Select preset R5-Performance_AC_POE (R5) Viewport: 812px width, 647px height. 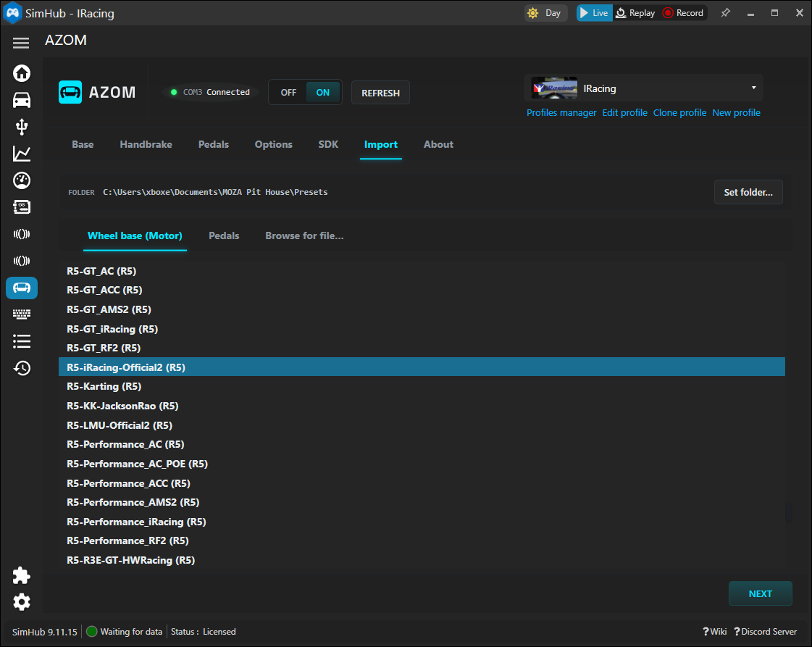(422, 464)
